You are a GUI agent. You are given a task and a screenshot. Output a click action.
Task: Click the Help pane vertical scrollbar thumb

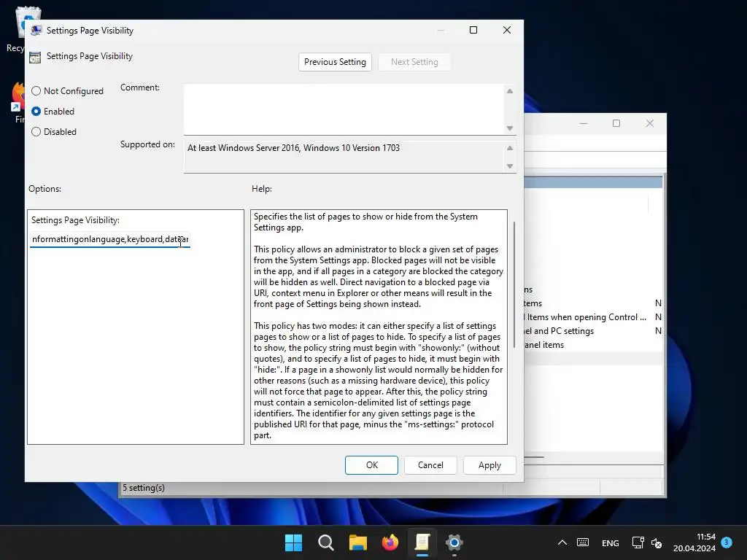pos(514,285)
